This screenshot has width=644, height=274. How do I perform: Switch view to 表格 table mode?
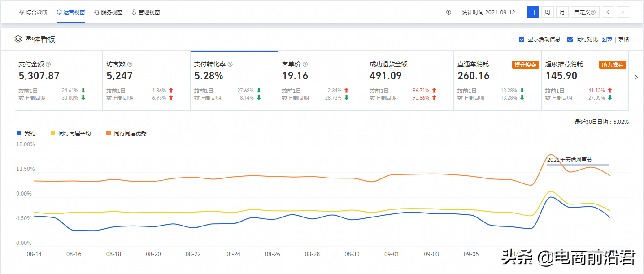click(623, 39)
